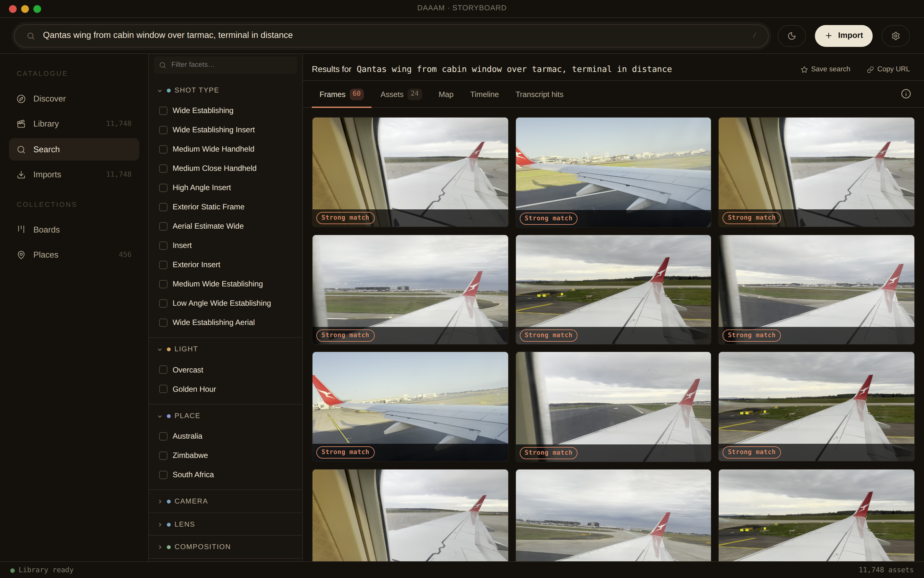Check Medium Wide Handheld facet
The width and height of the screenshot is (924, 578).
pos(163,149)
